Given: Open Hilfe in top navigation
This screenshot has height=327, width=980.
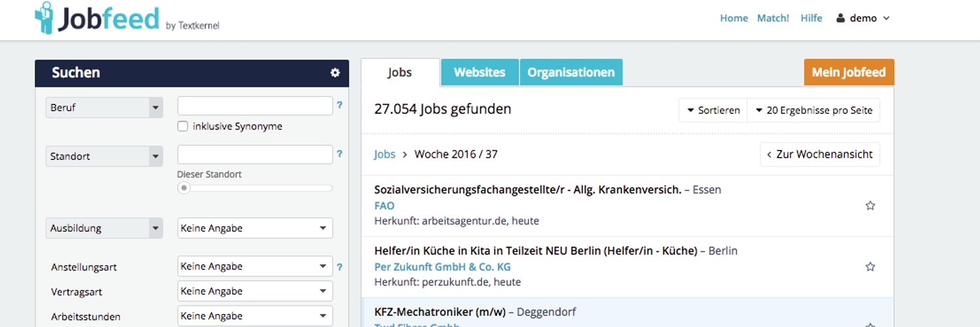Looking at the screenshot, I should pyautogui.click(x=811, y=18).
